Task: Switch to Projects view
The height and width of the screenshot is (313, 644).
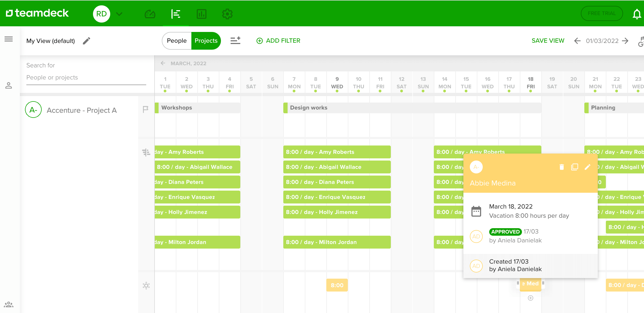Action: point(206,41)
